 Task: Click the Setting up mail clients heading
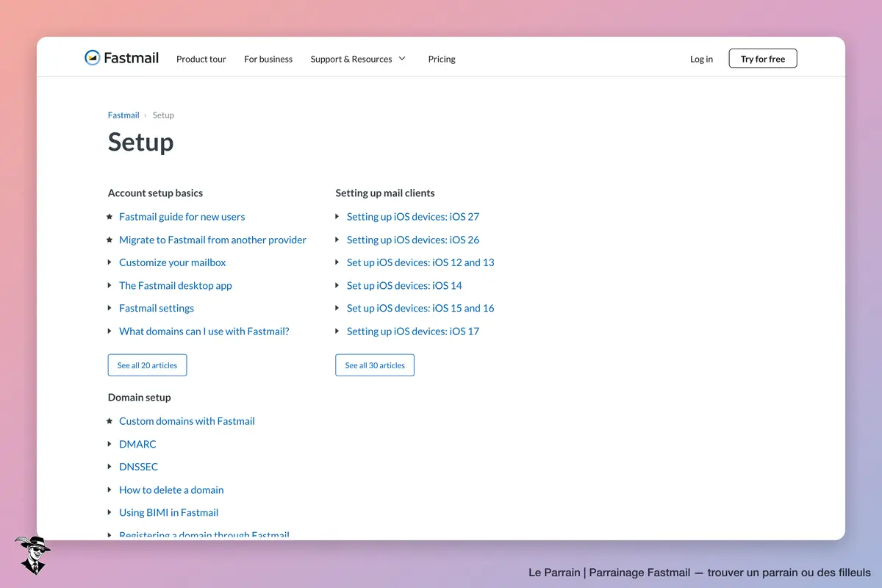click(x=385, y=193)
